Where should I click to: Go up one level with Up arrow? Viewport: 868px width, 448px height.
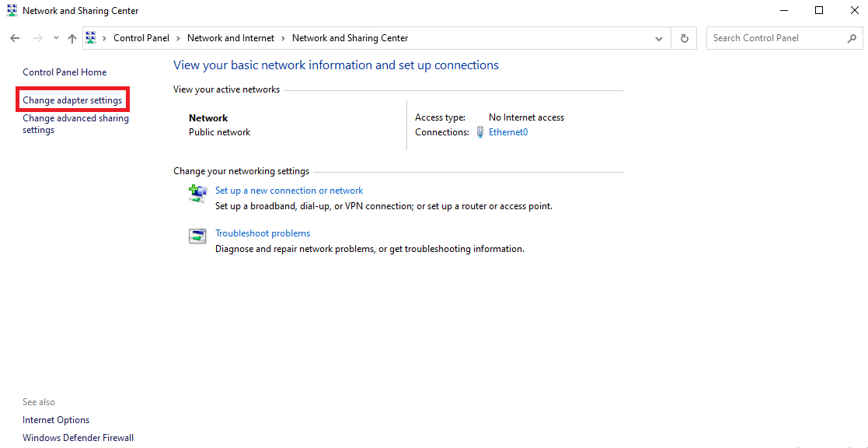point(72,38)
